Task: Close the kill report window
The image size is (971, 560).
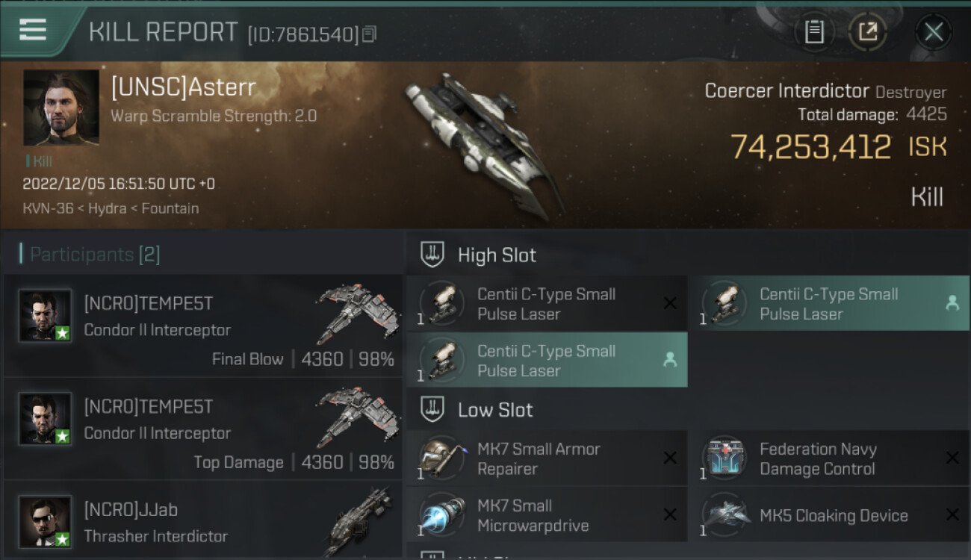Action: [933, 31]
